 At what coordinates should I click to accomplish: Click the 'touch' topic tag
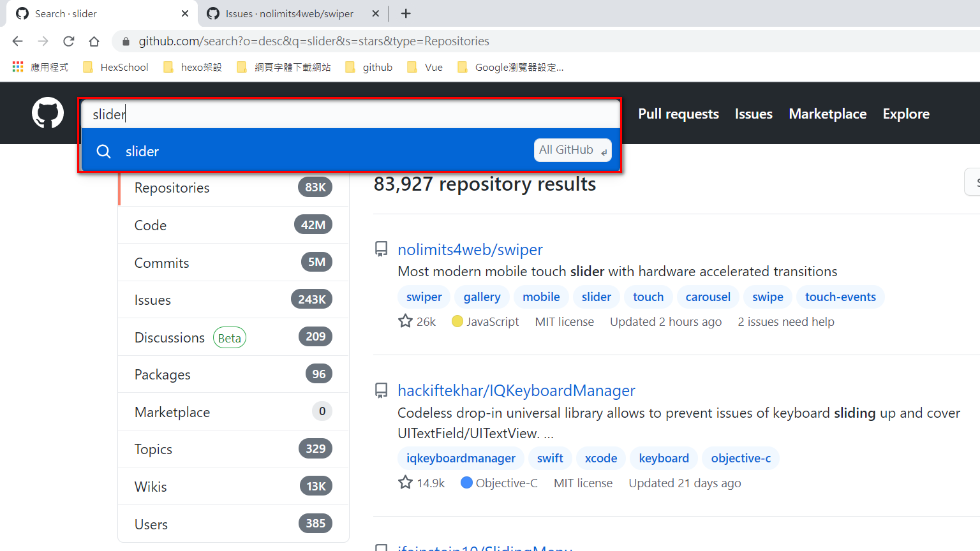pyautogui.click(x=648, y=297)
